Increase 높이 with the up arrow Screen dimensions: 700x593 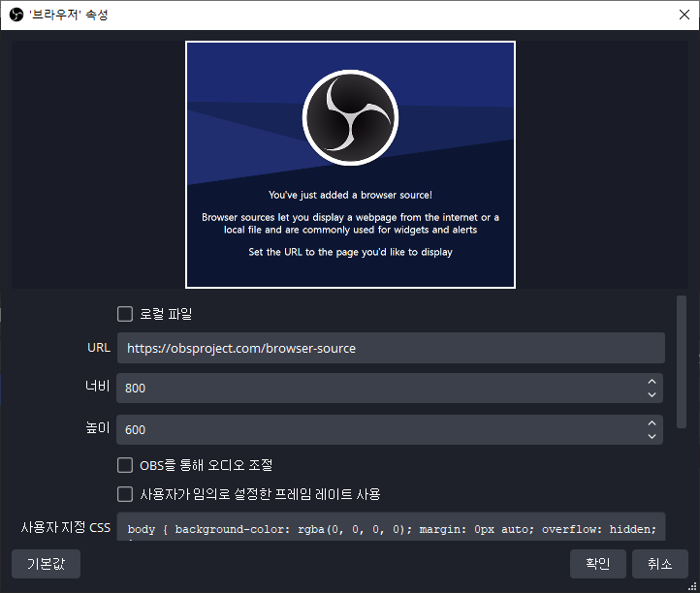click(x=652, y=423)
